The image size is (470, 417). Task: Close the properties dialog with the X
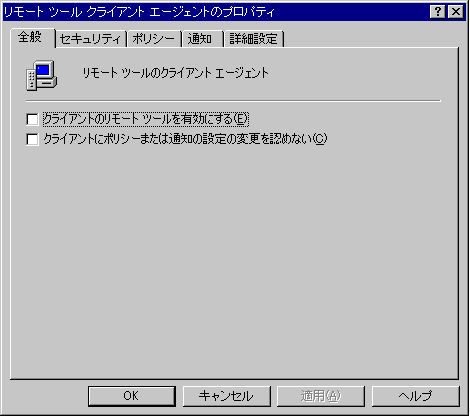(456, 12)
